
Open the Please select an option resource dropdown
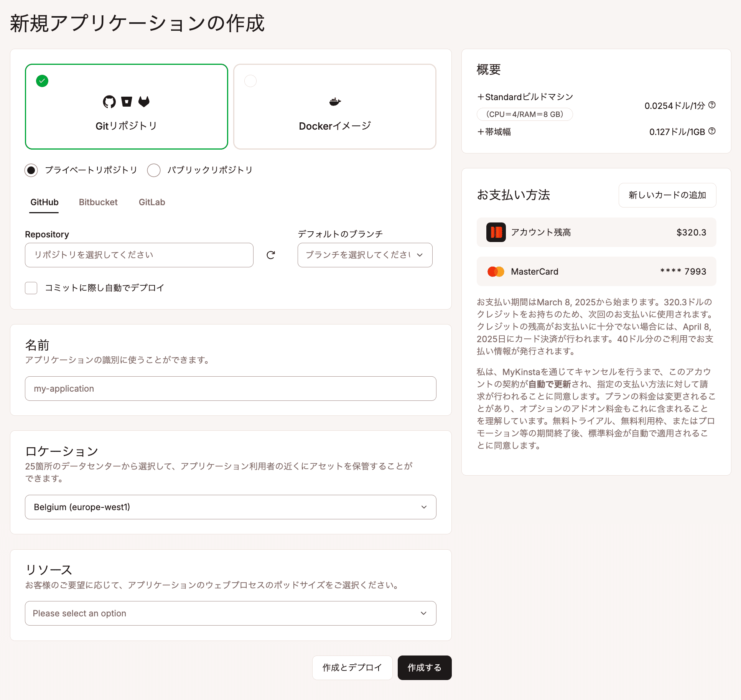click(x=231, y=613)
